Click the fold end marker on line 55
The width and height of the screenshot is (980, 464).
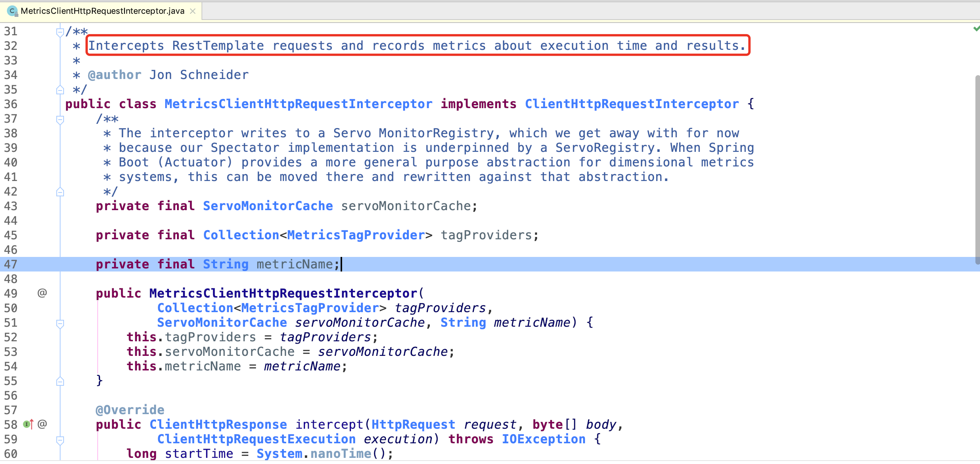60,381
